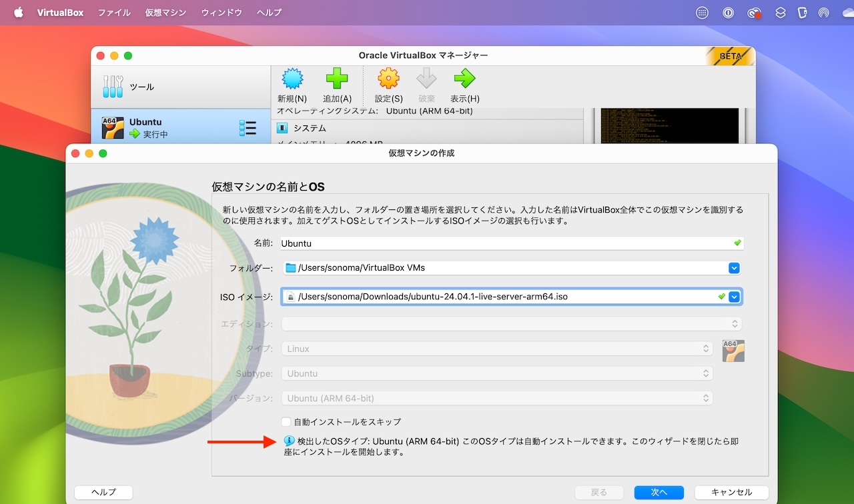
Task: Click the 1Password icon in menu bar
Action: click(729, 13)
